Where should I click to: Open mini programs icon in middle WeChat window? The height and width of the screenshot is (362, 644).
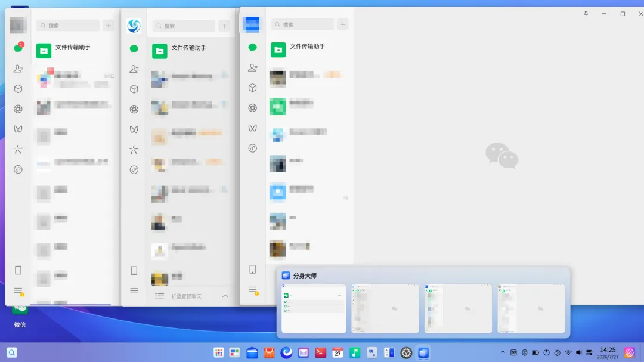[134, 170]
